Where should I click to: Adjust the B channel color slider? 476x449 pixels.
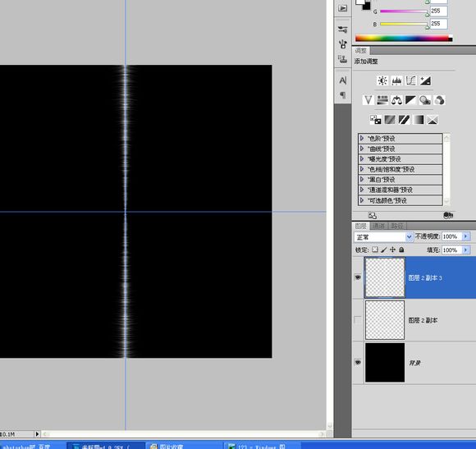[404, 24]
